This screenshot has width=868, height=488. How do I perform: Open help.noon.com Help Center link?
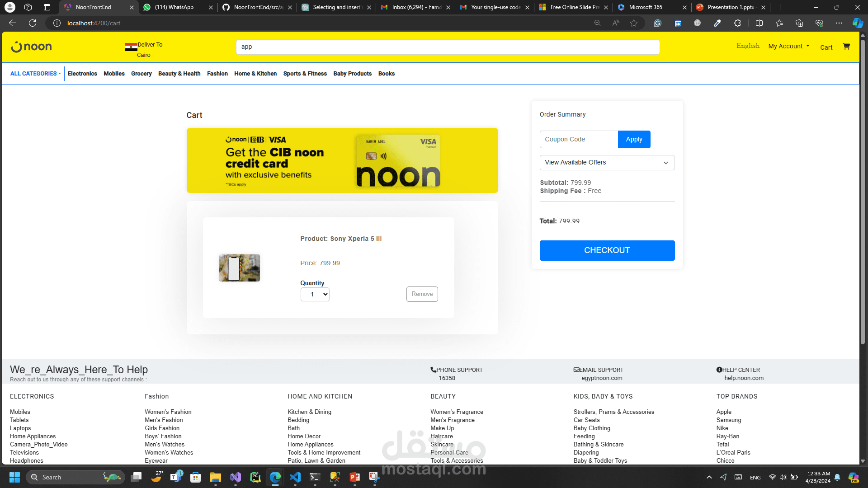[744, 378]
